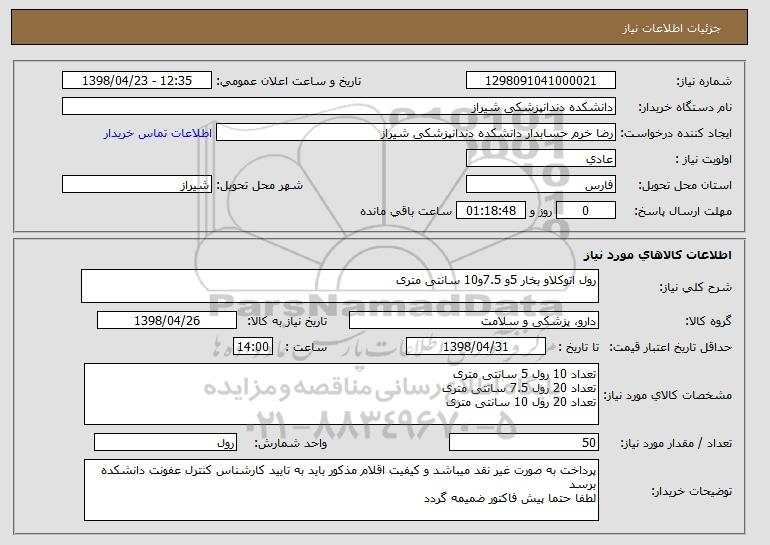Viewport: 770px width, 545px height.
Task: Select the label اولویت نیاز
Action: (x=703, y=159)
